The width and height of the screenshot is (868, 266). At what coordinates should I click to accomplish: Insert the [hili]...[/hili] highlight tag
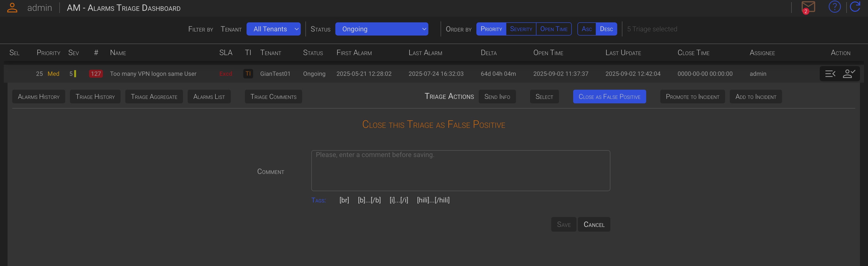pyautogui.click(x=433, y=200)
